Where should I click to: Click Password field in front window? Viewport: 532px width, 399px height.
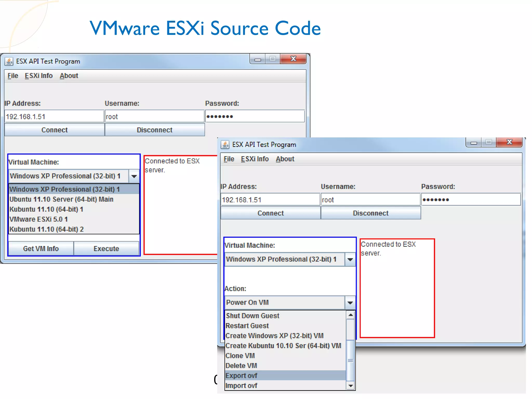(471, 199)
